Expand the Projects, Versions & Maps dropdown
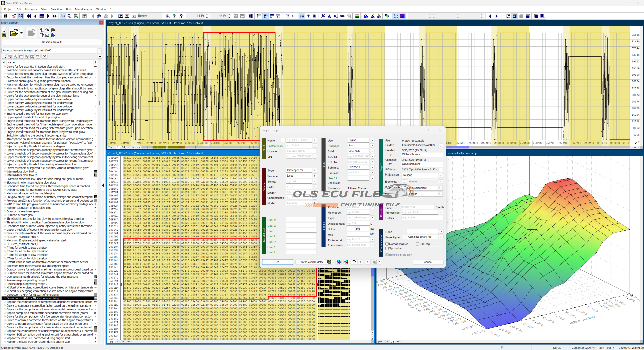The width and height of the screenshot is (644, 350). [x=99, y=50]
